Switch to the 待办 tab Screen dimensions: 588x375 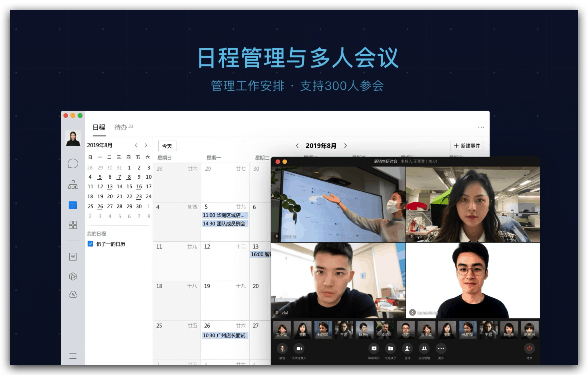[x=123, y=127]
